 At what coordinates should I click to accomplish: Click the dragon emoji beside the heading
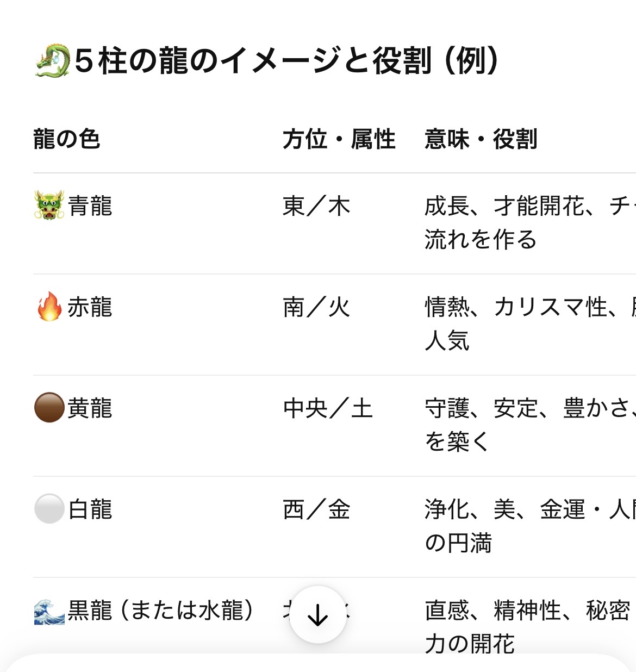point(52,60)
